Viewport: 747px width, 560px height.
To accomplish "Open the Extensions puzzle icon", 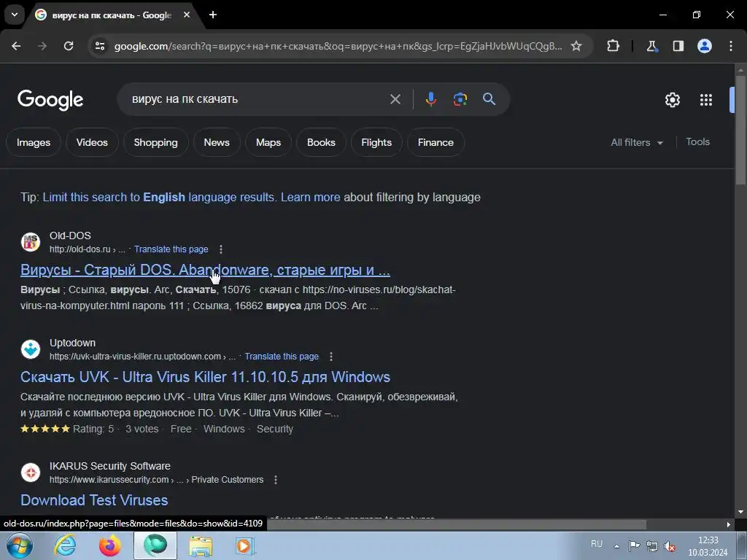I will pyautogui.click(x=613, y=46).
